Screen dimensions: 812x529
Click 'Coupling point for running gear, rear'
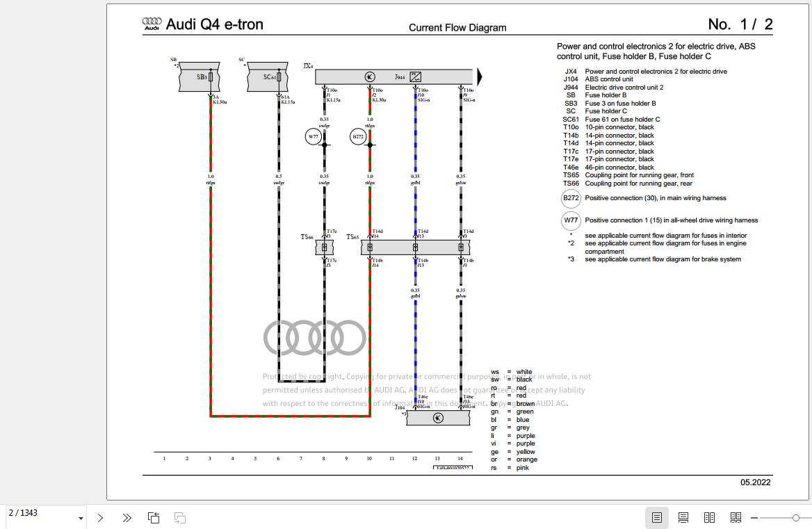(x=638, y=184)
